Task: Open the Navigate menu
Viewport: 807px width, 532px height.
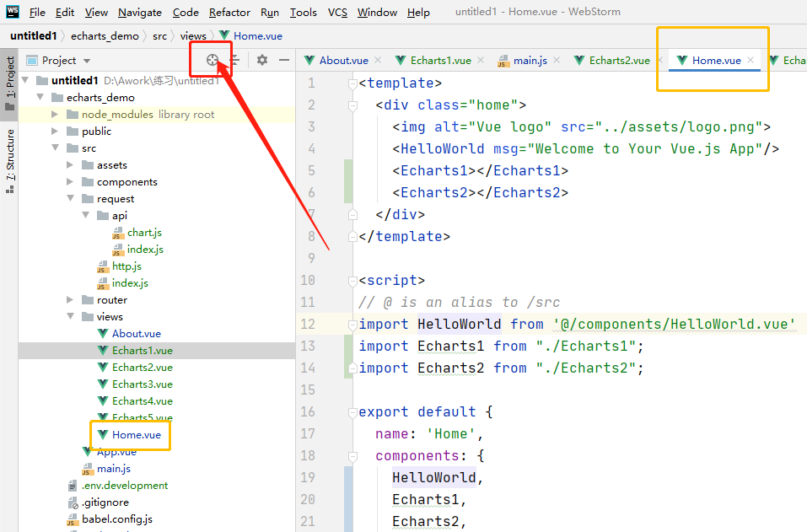Action: coord(139,13)
